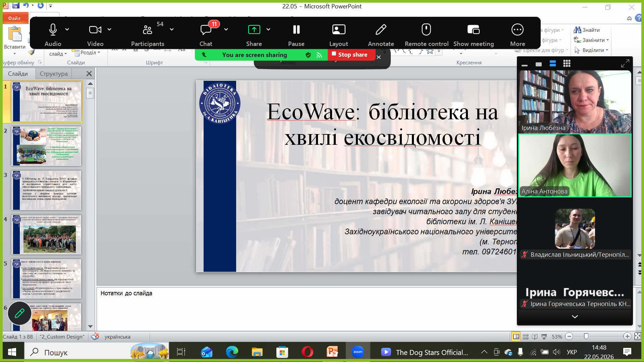Click the floating green annotation pencil button
Image resolution: width=644 pixels, height=362 pixels.
[x=19, y=313]
